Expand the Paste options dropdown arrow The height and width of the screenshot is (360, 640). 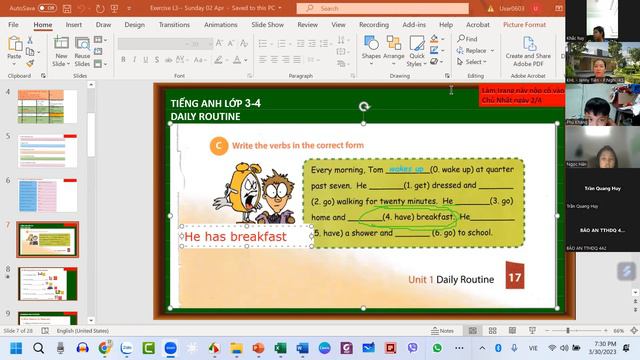click(14, 64)
